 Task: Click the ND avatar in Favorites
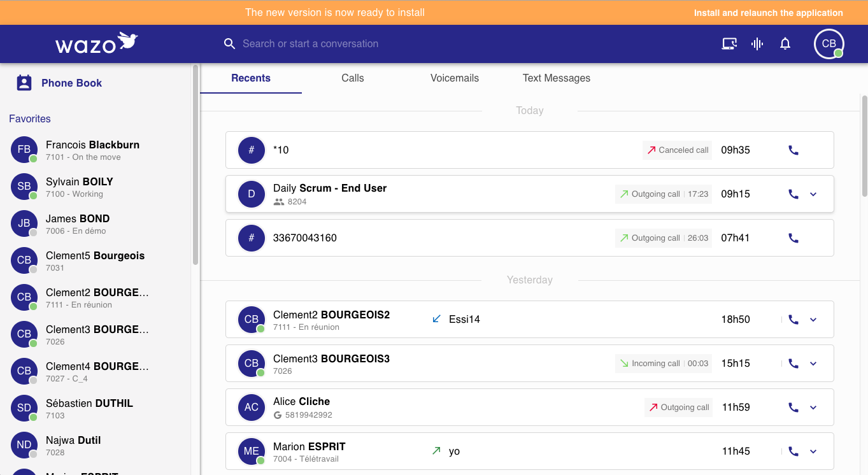click(24, 445)
